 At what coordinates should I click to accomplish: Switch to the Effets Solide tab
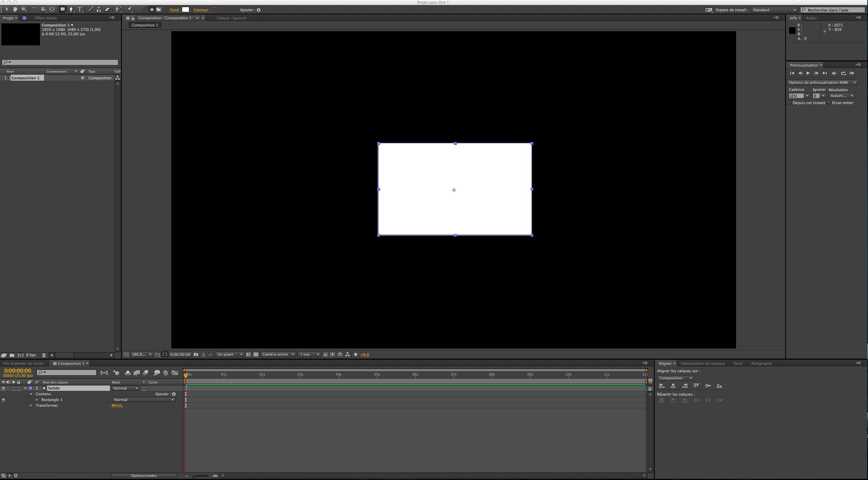46,18
